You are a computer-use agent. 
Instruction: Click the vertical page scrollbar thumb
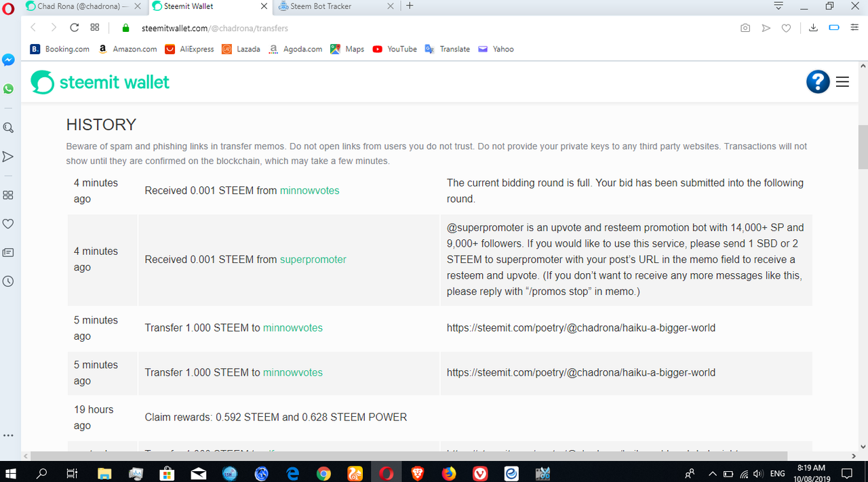tap(863, 146)
